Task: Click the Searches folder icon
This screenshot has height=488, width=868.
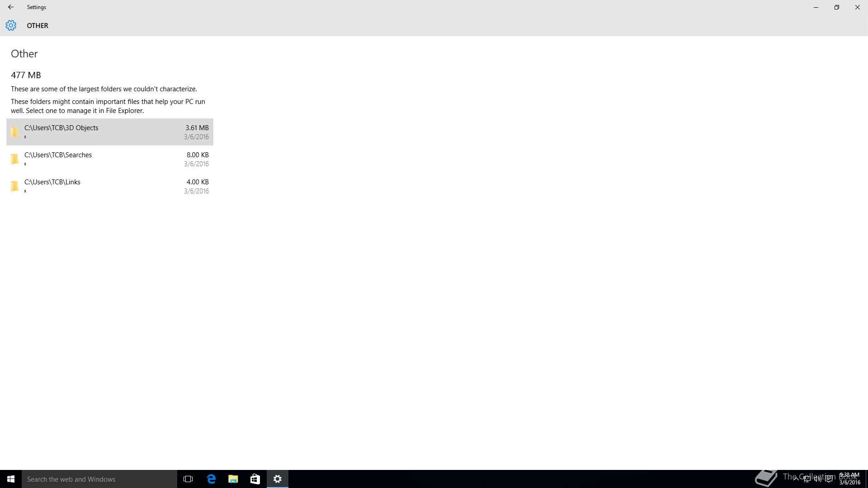Action: click(15, 159)
